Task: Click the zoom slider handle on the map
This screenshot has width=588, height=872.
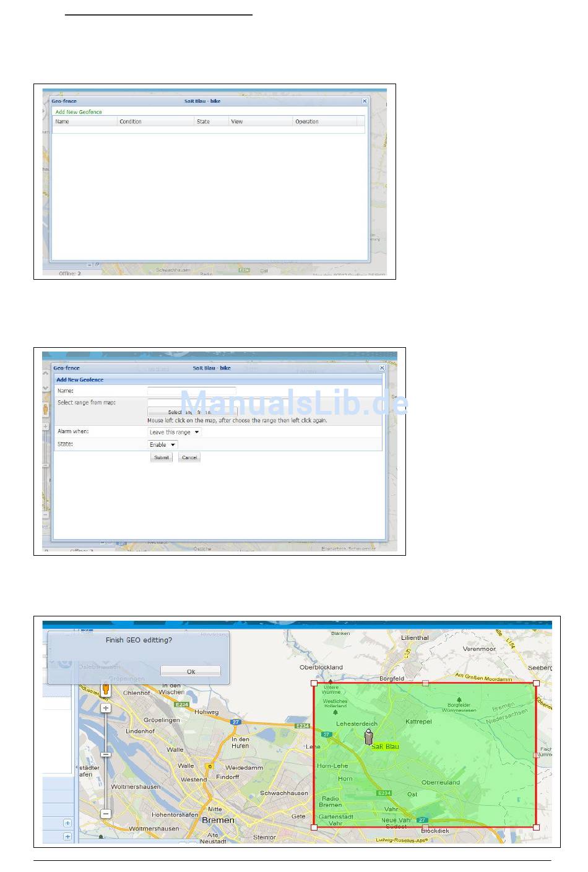Action: [x=106, y=754]
